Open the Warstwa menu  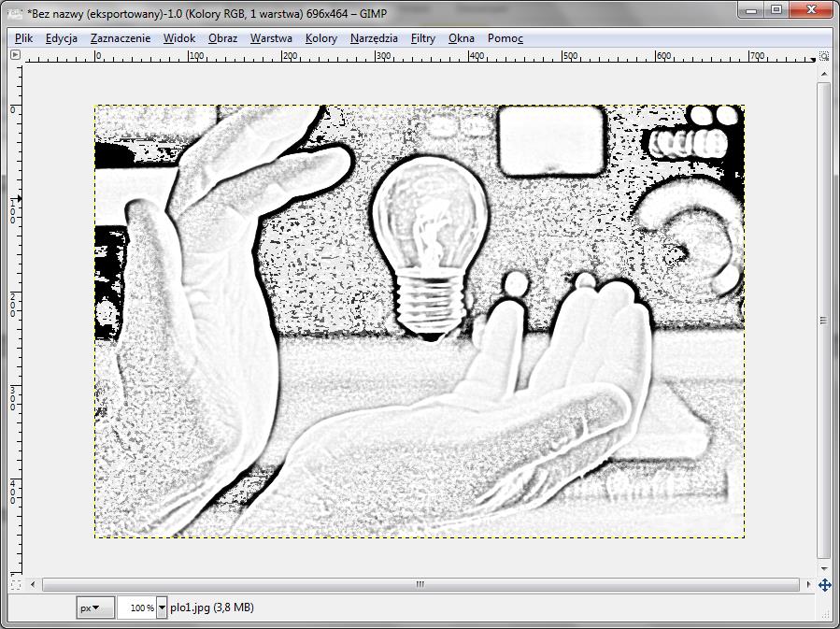271,38
